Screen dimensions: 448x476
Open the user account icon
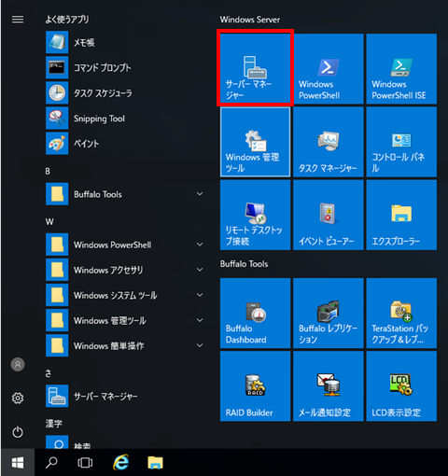tap(18, 364)
